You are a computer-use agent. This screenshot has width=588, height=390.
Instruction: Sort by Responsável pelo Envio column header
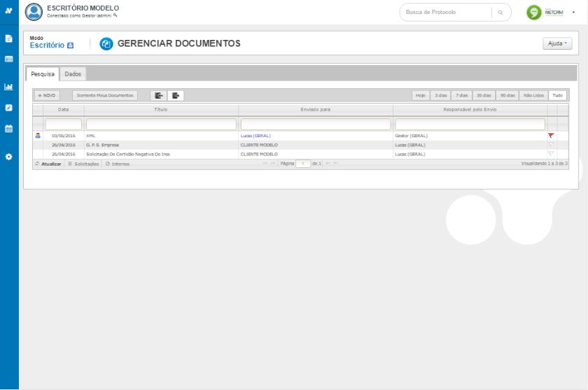(x=470, y=109)
